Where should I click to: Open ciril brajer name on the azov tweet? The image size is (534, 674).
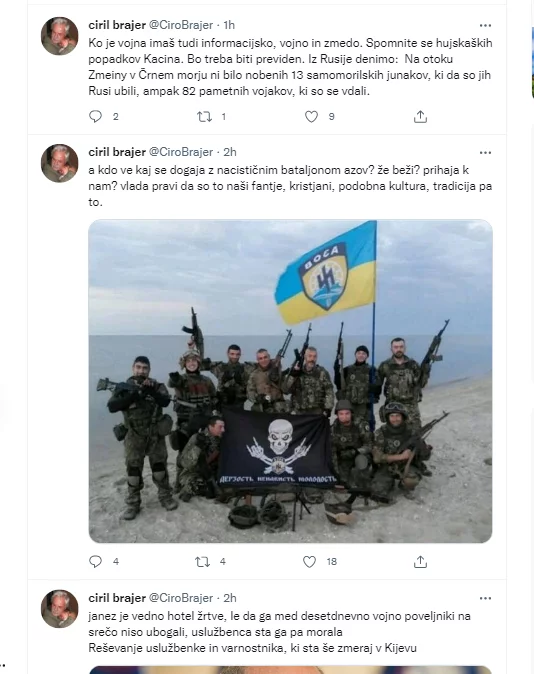(x=117, y=152)
